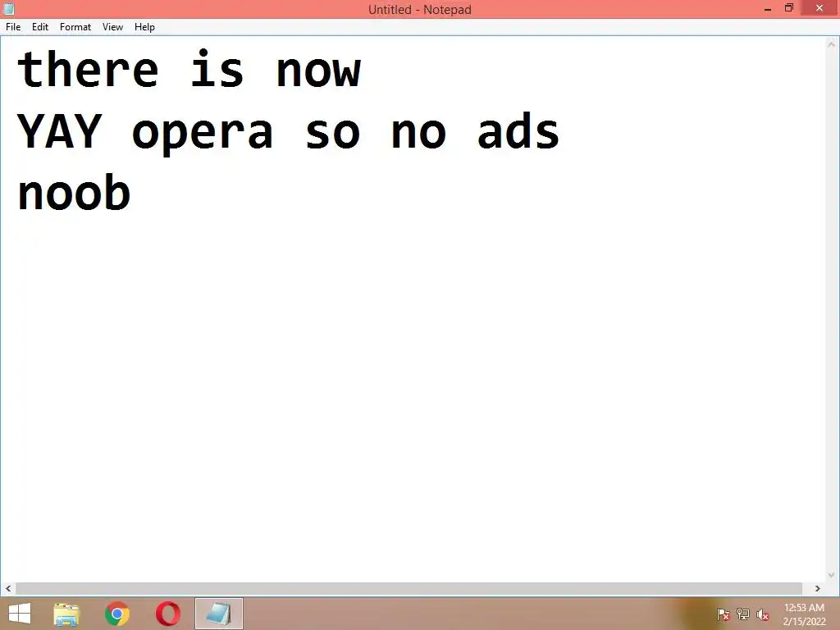
Task: Place cursor in the word "noob"
Action: (74, 192)
